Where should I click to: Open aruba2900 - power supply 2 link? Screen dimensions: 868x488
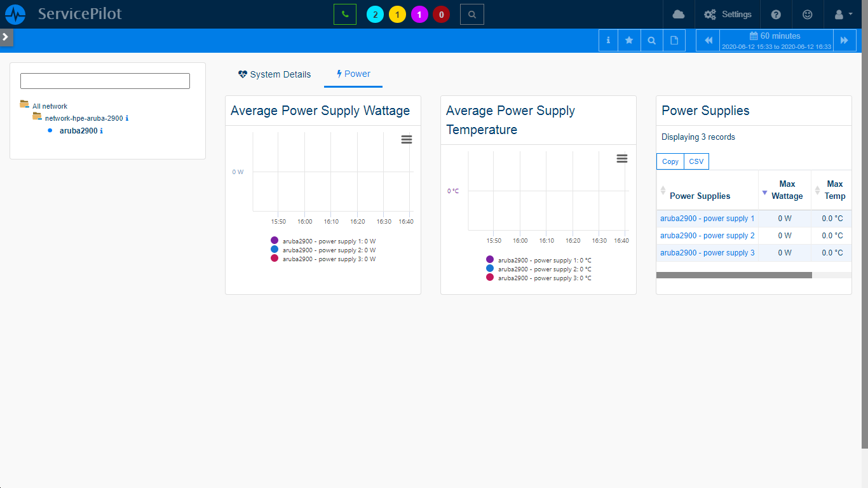click(x=707, y=236)
